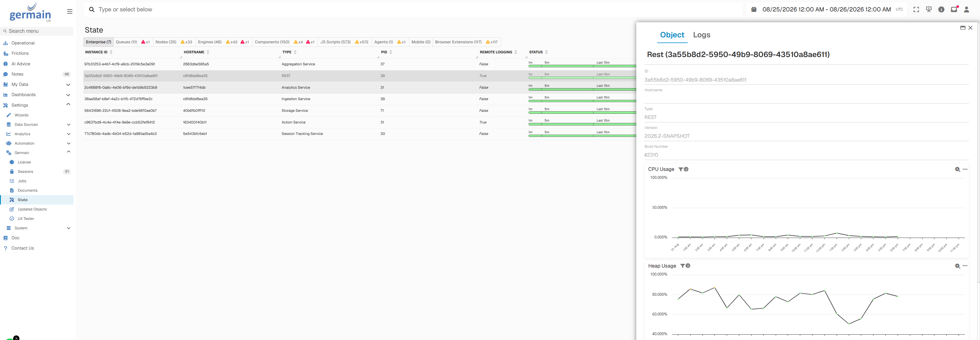The width and height of the screenshot is (980, 340).
Task: Open the Heap Usage filter icon
Action: click(683, 266)
